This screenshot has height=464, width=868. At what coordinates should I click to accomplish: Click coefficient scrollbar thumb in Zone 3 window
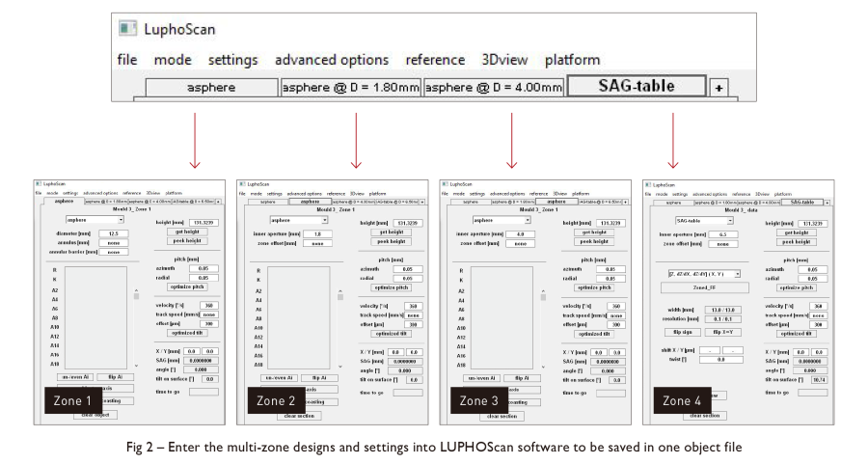click(x=543, y=297)
